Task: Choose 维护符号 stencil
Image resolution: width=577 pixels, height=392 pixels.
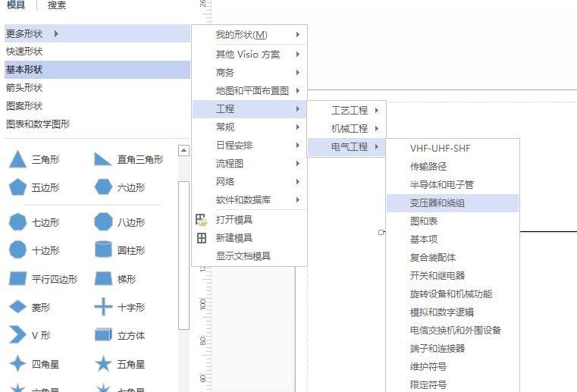Action: tap(453, 367)
